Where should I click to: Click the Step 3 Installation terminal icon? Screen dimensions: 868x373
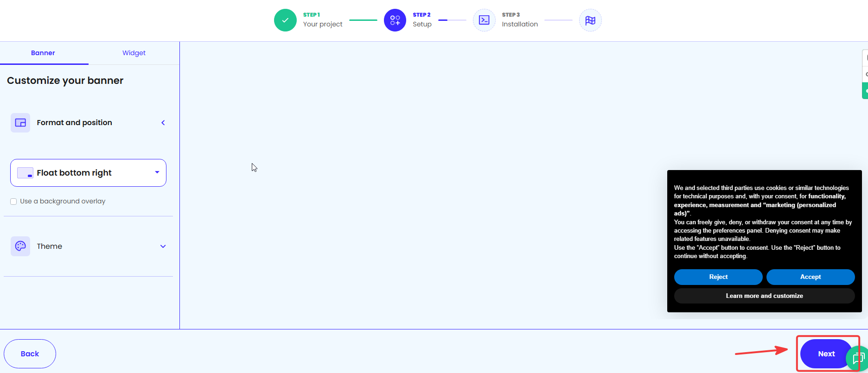[484, 20]
